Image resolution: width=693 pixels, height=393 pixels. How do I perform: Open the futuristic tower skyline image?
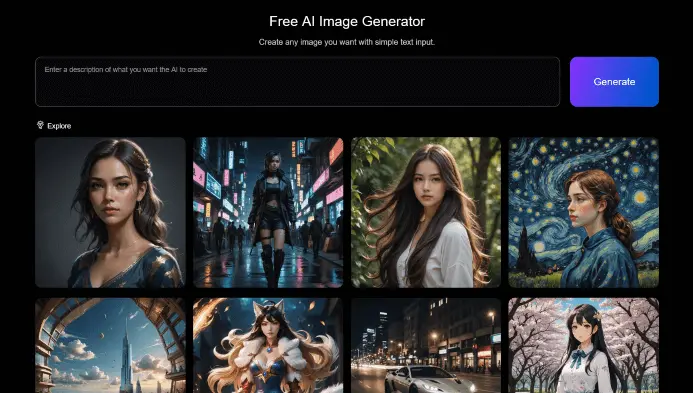pos(110,345)
